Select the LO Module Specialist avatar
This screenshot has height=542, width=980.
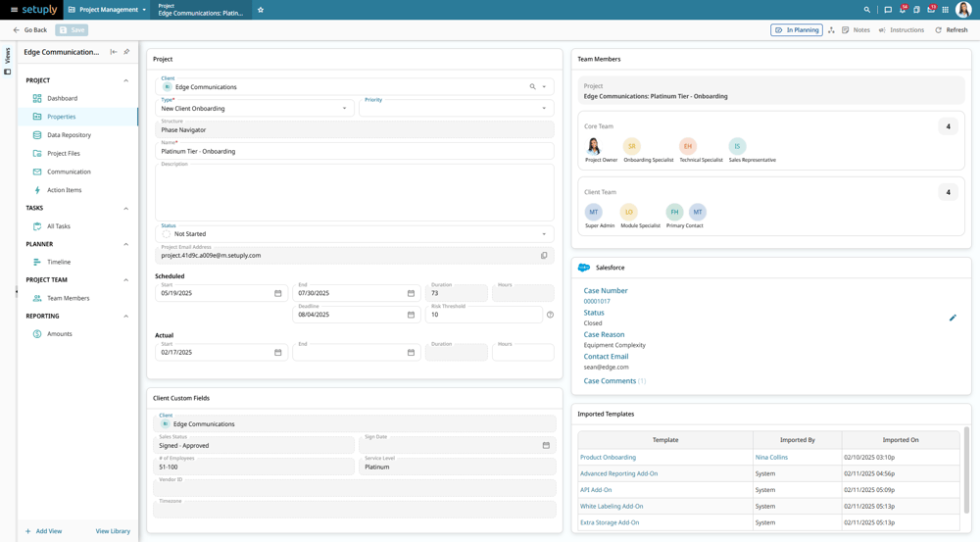point(629,212)
